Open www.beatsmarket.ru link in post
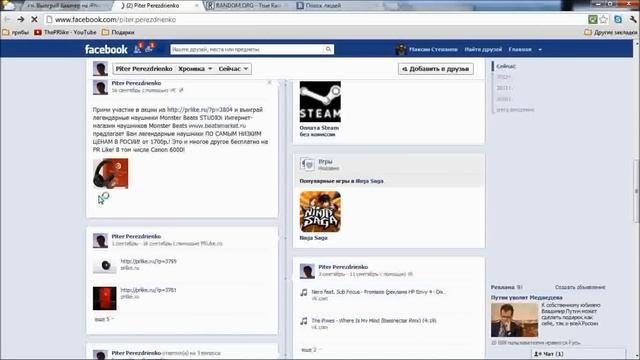Viewport: 640px width, 360px height. 217,126
